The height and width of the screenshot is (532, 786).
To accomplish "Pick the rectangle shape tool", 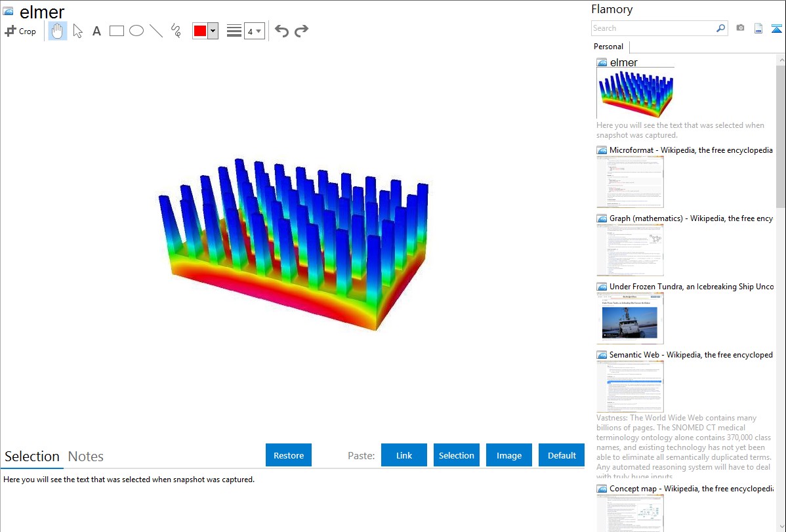I will (117, 31).
